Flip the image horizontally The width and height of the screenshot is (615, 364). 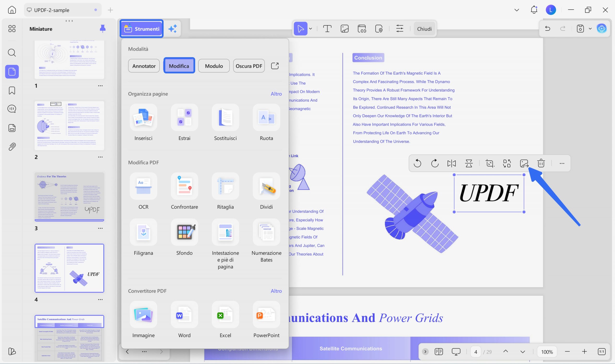[x=452, y=163]
